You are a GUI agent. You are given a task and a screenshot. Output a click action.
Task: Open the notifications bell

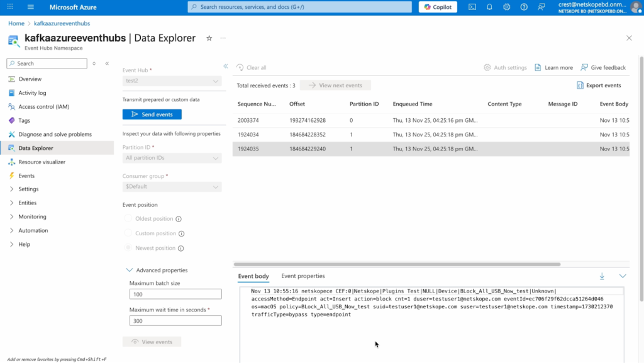[x=489, y=7]
